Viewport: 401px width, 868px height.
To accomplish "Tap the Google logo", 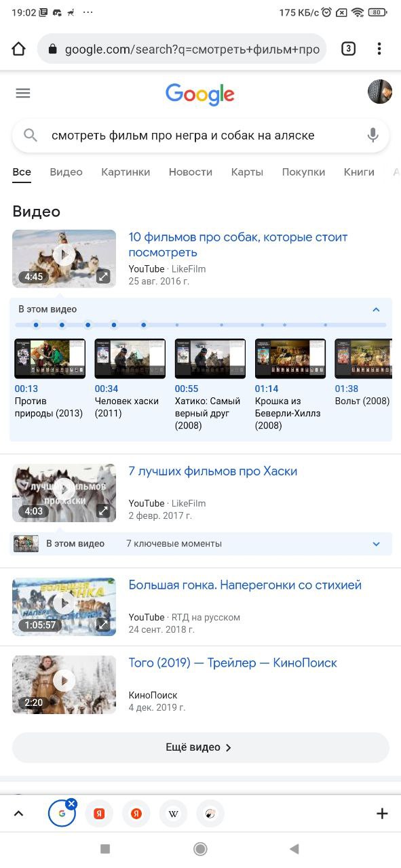I will [200, 94].
